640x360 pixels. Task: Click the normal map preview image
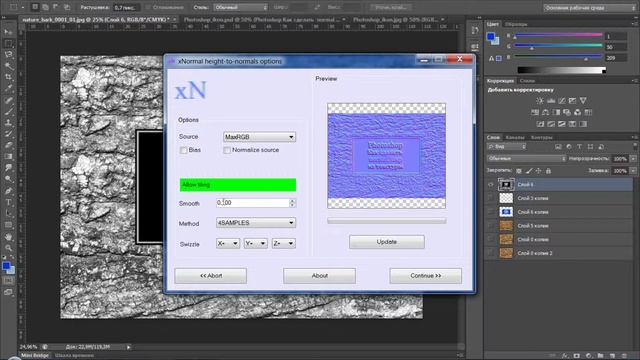coord(387,156)
